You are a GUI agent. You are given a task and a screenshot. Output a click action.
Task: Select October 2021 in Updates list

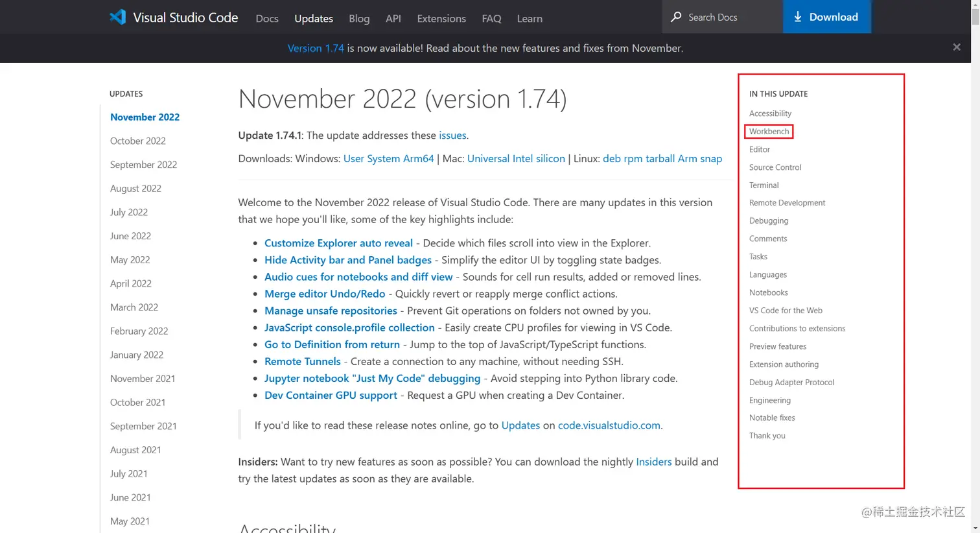137,403
